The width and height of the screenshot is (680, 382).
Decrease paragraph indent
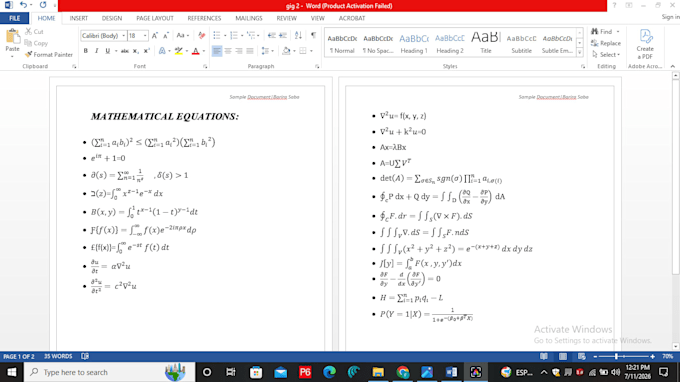point(272,36)
